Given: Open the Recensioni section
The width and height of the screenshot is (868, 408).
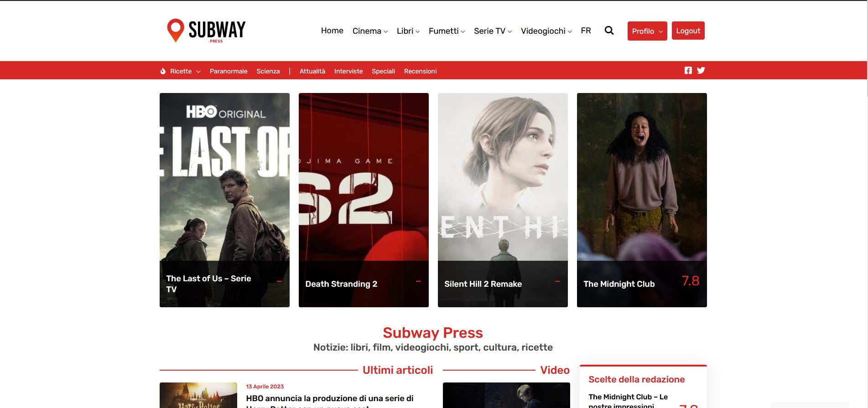Looking at the screenshot, I should [x=420, y=71].
